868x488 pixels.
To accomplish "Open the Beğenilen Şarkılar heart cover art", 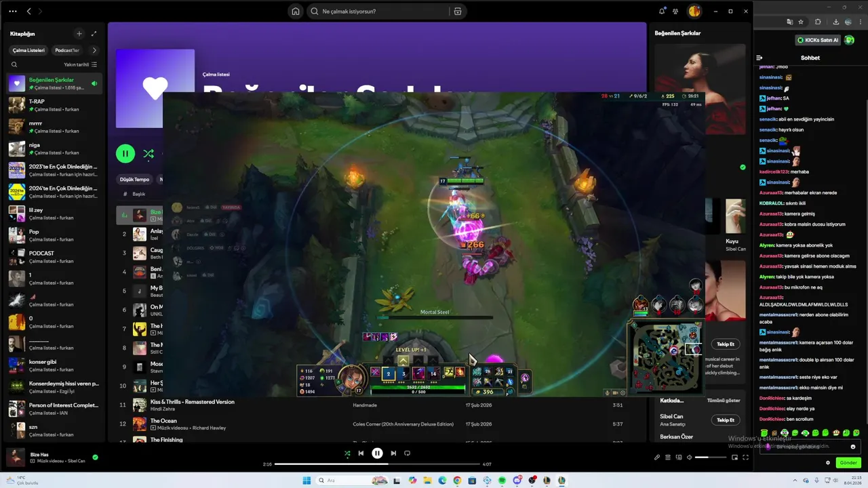I will (x=155, y=88).
